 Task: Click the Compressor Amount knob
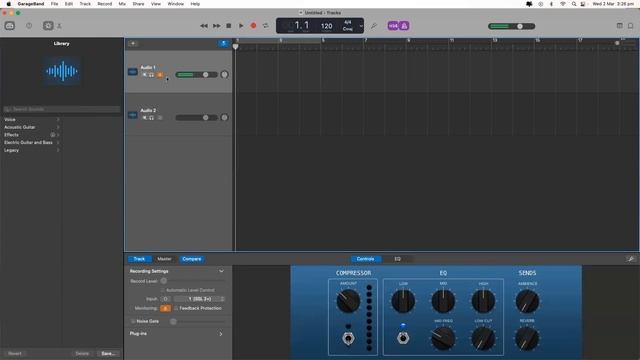click(348, 301)
